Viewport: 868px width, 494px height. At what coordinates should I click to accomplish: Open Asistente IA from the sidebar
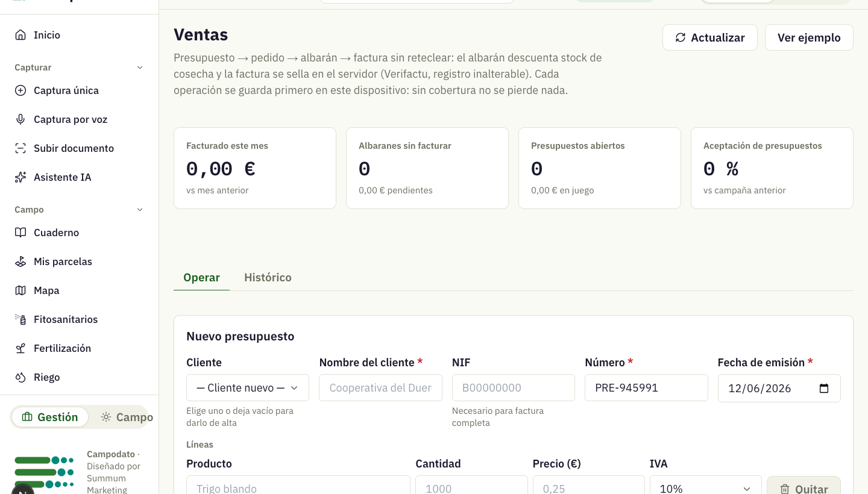coord(79,177)
